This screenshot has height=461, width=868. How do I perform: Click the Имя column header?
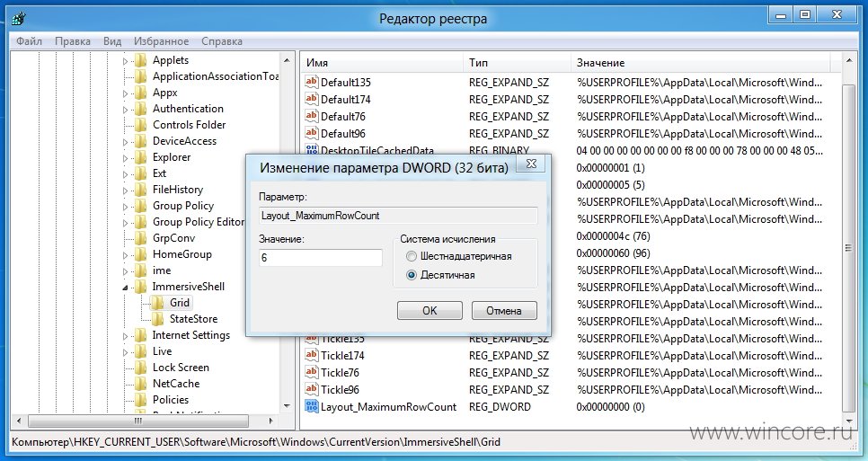coord(383,63)
